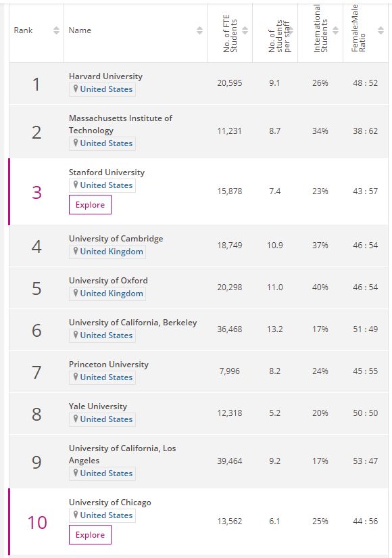Sort by students per staff arrows
Image resolution: width=392 pixels, height=558 pixels.
point(290,30)
